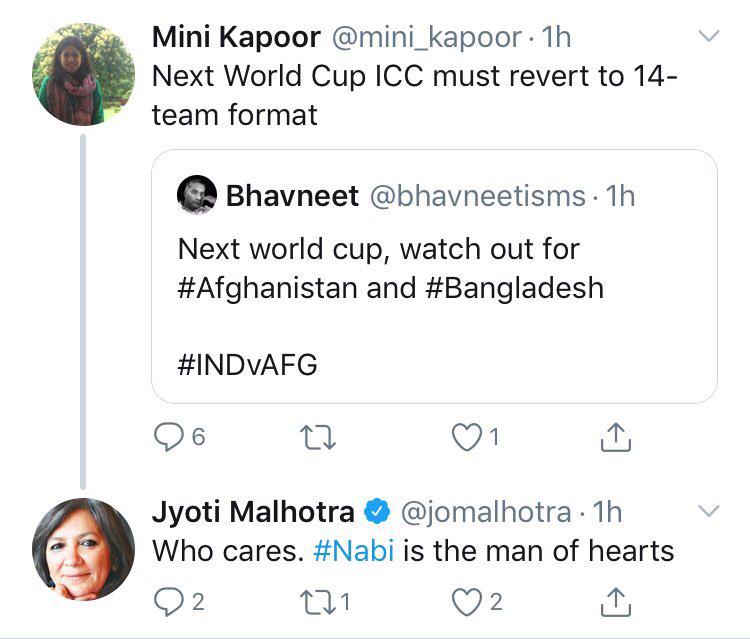Open the @jomalhotra handle
This screenshot has height=639, width=750.
click(486, 513)
